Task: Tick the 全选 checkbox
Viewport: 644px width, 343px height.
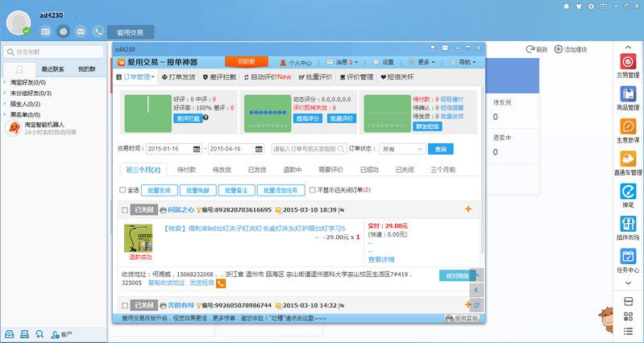Action: coord(123,190)
